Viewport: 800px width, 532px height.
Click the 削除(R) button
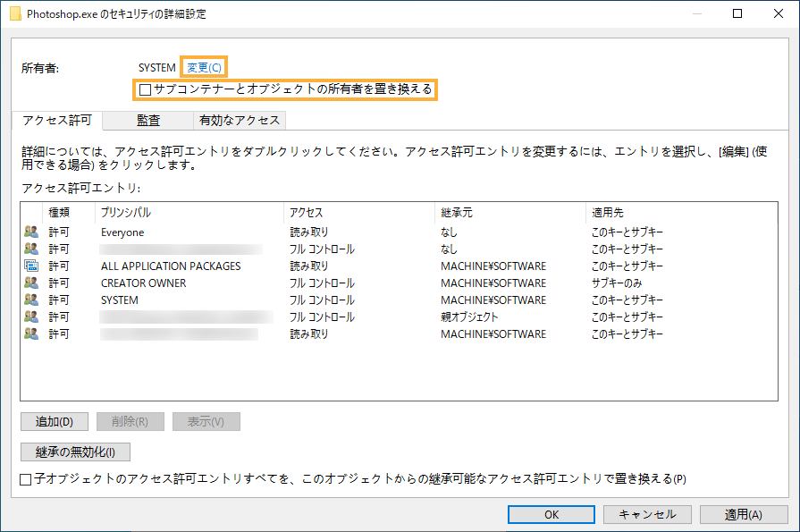click(131, 422)
